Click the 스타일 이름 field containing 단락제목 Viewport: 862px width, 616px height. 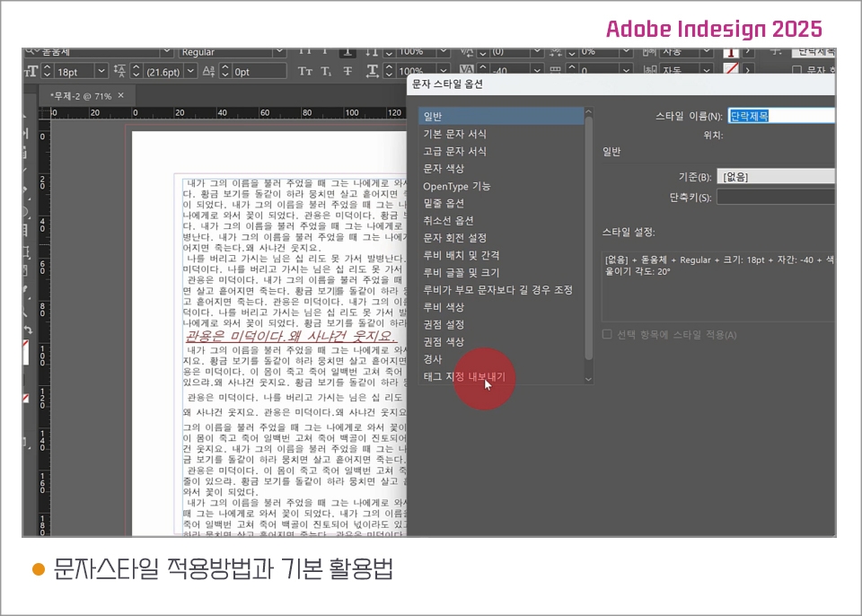pos(781,116)
